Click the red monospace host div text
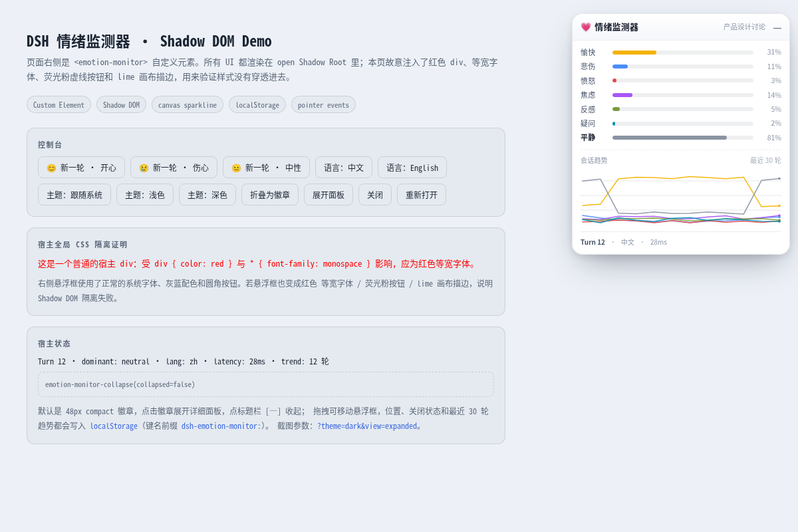Image resolution: width=798 pixels, height=532 pixels. (257, 264)
